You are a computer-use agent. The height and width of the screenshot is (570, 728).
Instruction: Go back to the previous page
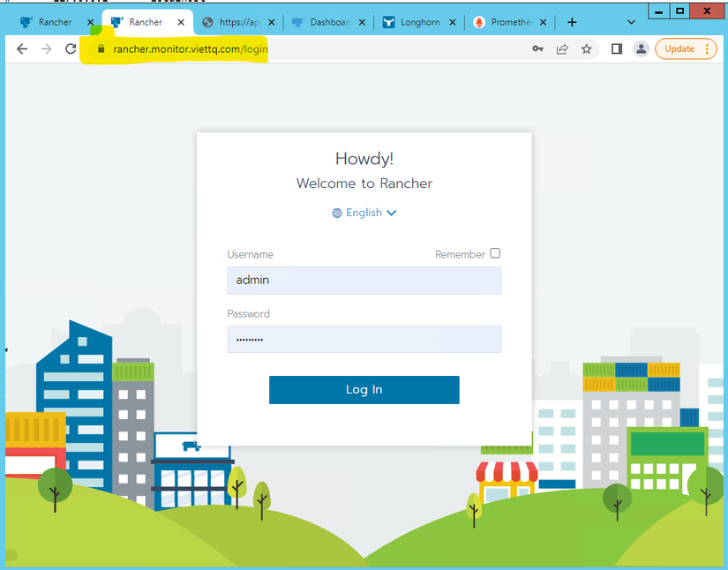(x=22, y=49)
